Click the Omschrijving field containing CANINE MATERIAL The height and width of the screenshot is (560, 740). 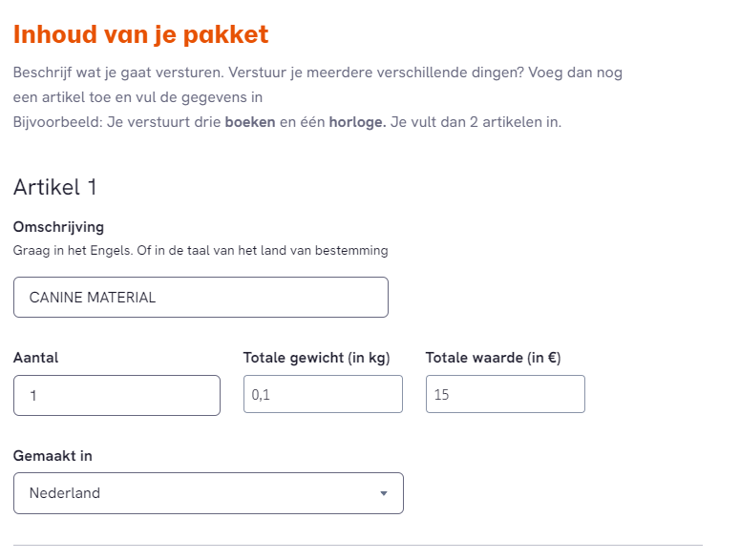coord(201,298)
